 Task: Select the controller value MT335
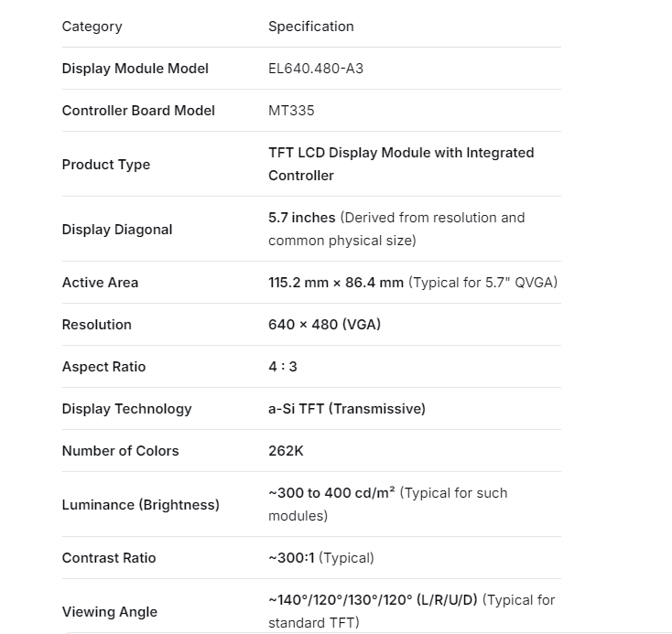(291, 111)
